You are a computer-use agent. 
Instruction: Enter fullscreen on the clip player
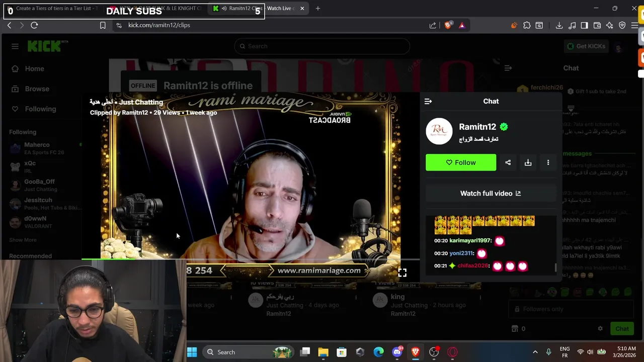[402, 273]
